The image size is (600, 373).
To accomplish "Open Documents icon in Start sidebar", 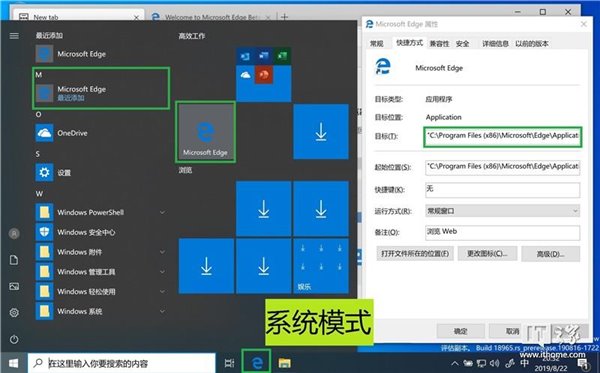I will tap(14, 260).
